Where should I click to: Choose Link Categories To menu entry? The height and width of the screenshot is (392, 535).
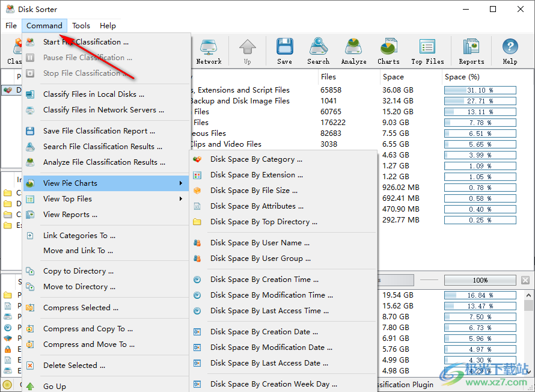coord(106,236)
